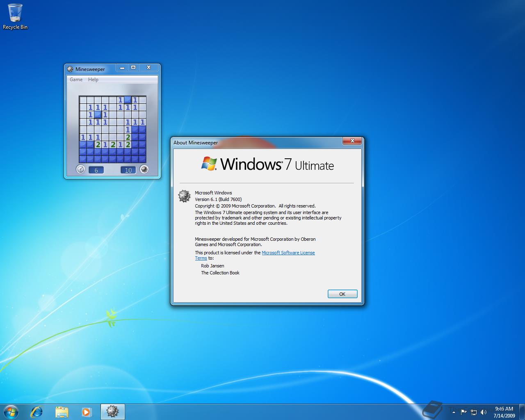The height and width of the screenshot is (420, 525).
Task: Click the remaining mines counter showing 10
Action: 128,170
